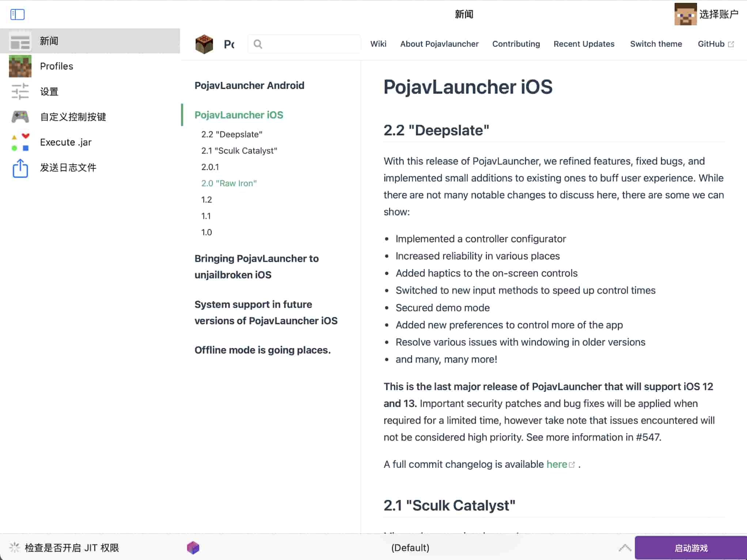Click the news (新闻) sidebar icon
Viewport: 747px width, 560px height.
[20, 41]
